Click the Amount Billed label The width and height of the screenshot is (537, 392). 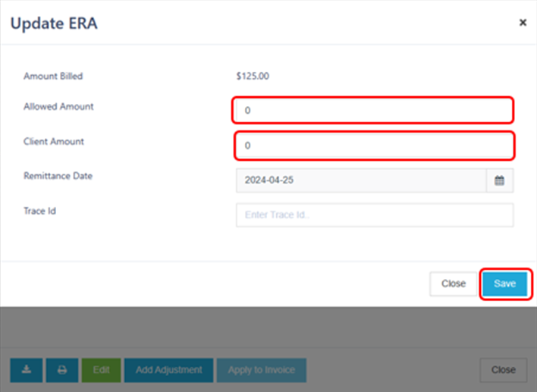coord(53,76)
